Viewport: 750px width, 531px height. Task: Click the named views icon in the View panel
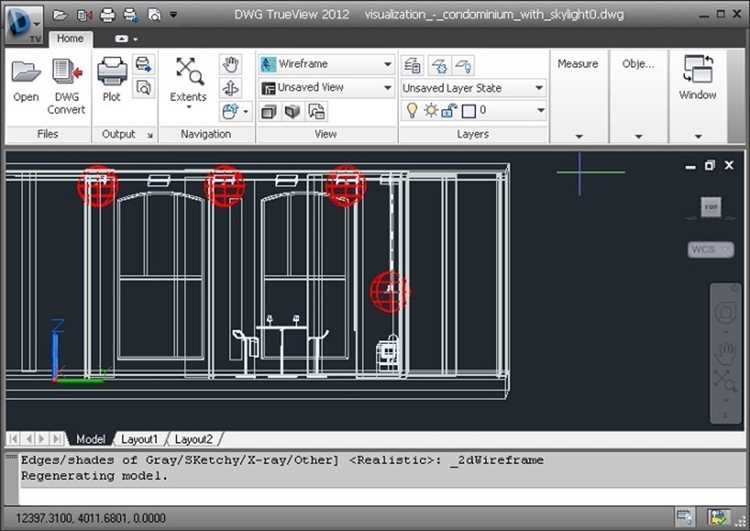click(x=316, y=112)
